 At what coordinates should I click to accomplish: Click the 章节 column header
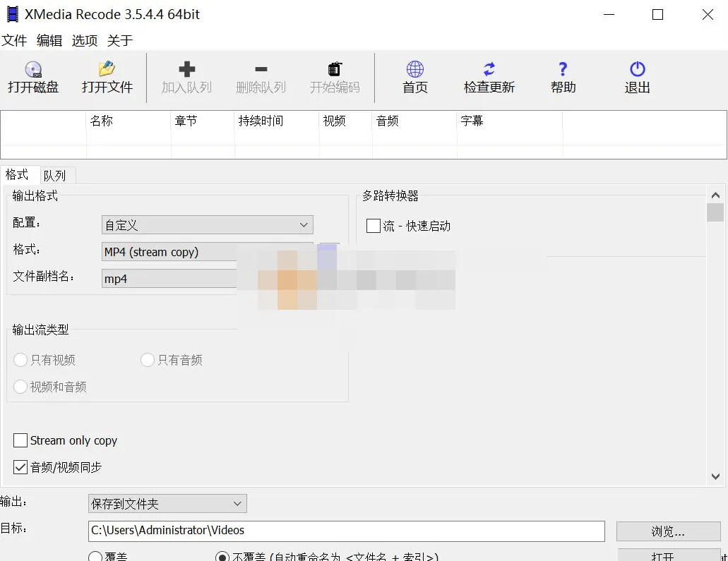203,121
